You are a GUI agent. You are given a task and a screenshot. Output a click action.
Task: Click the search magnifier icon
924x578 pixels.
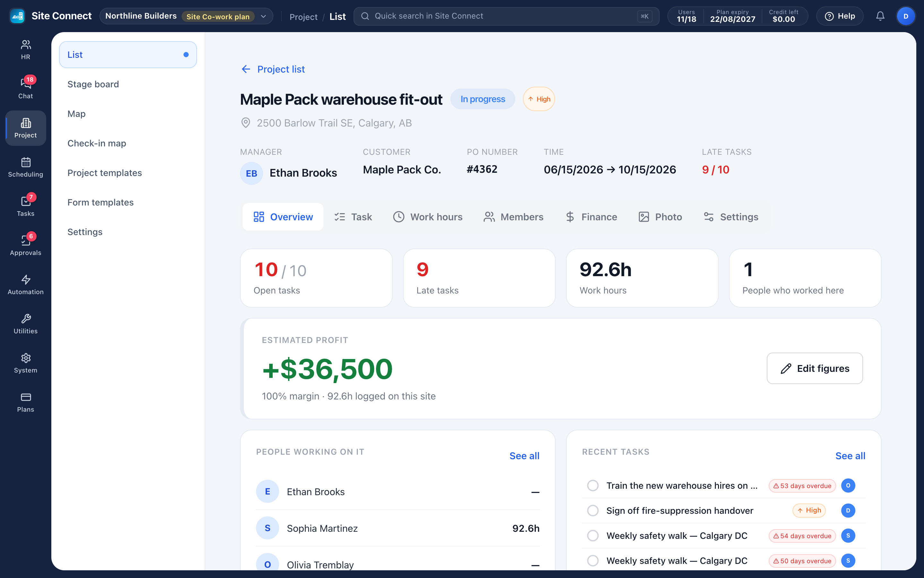click(x=365, y=16)
